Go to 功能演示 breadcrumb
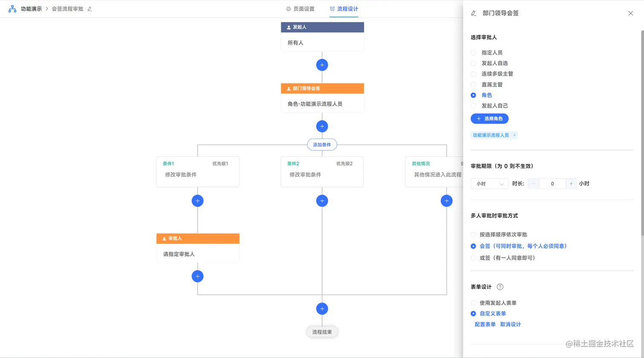The image size is (644, 358). (x=31, y=9)
